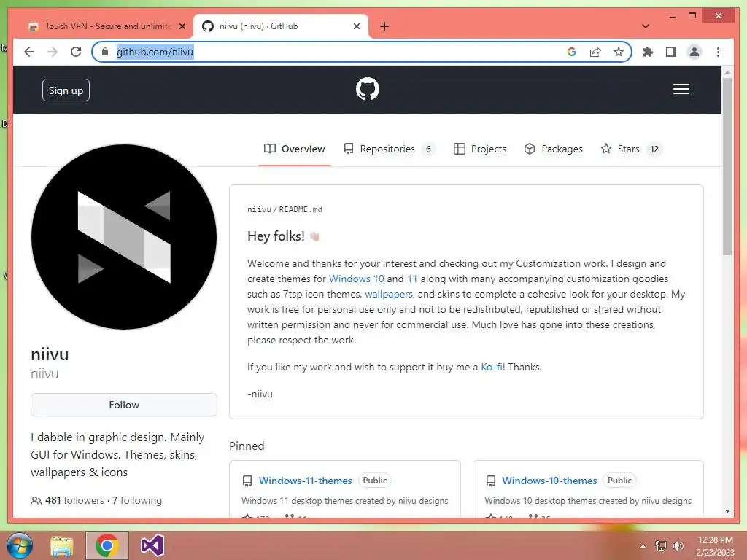Open a new browser tab
The height and width of the screenshot is (560, 747).
coord(384,26)
